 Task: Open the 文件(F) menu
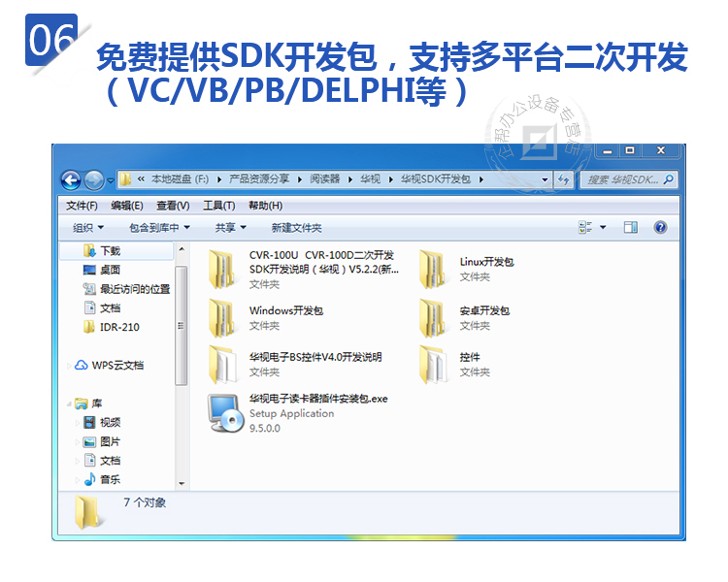[x=82, y=206]
